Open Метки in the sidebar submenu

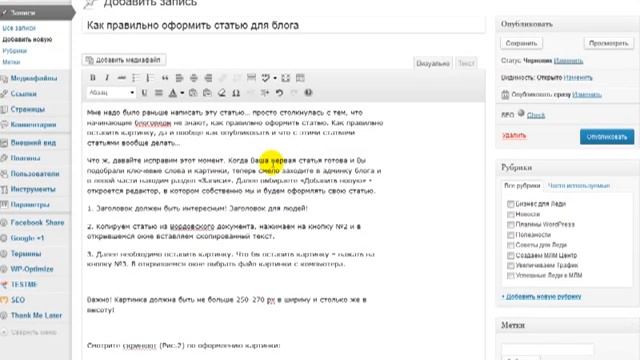pyautogui.click(x=11, y=62)
